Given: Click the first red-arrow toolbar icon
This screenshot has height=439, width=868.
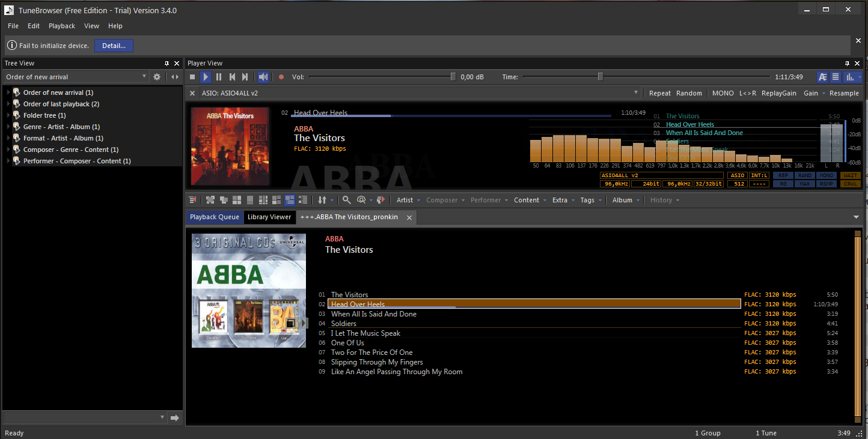Looking at the screenshot, I should 193,200.
